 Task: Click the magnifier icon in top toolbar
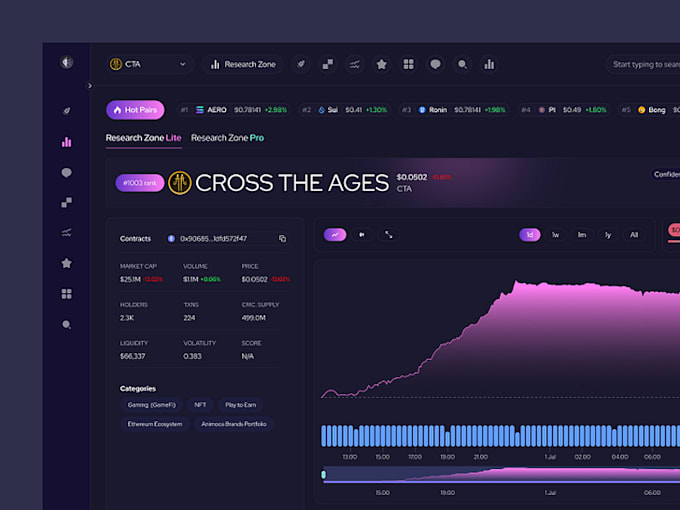[462, 64]
